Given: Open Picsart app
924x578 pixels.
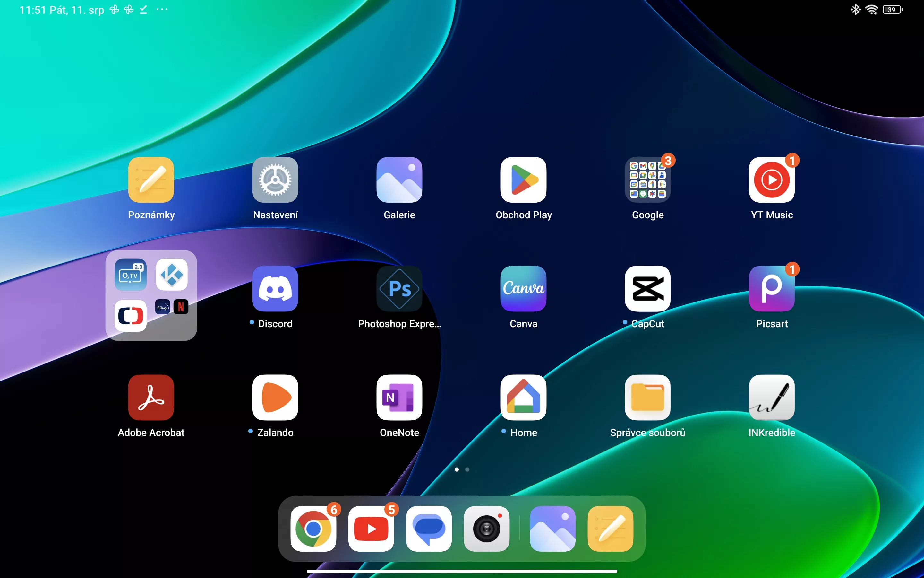Looking at the screenshot, I should tap(772, 289).
